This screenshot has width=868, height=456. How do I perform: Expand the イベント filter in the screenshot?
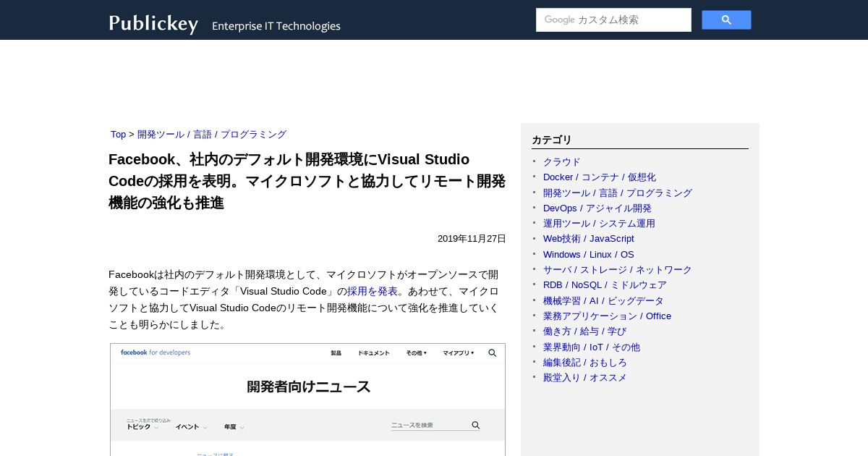pos(191,427)
